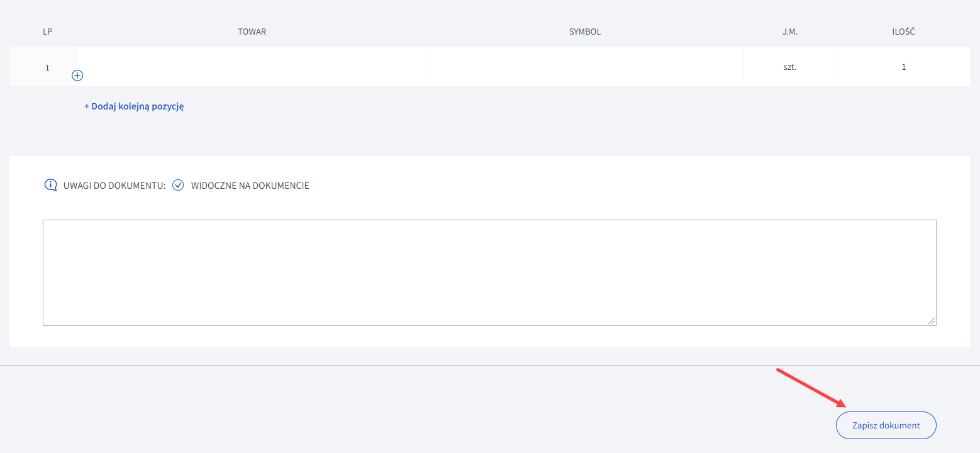The width and height of the screenshot is (980, 453).
Task: Toggle the WIDOCZNE NA DOKUMENCIE checkbox
Action: pos(178,185)
